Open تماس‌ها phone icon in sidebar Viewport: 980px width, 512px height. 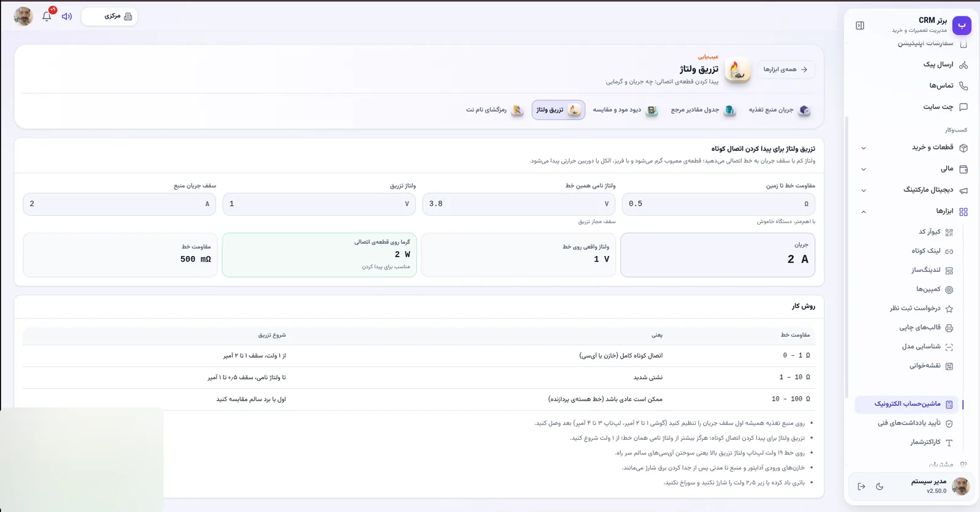tap(963, 86)
